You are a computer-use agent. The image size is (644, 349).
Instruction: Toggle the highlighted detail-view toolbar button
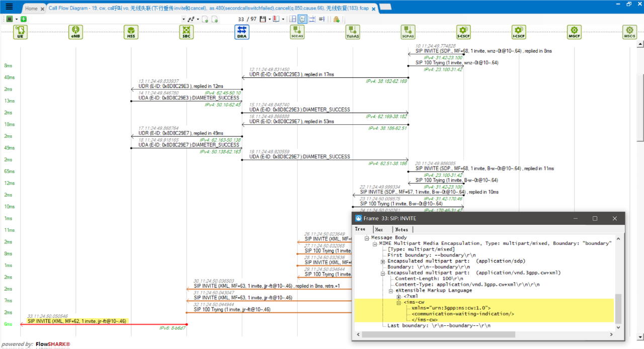pos(302,19)
